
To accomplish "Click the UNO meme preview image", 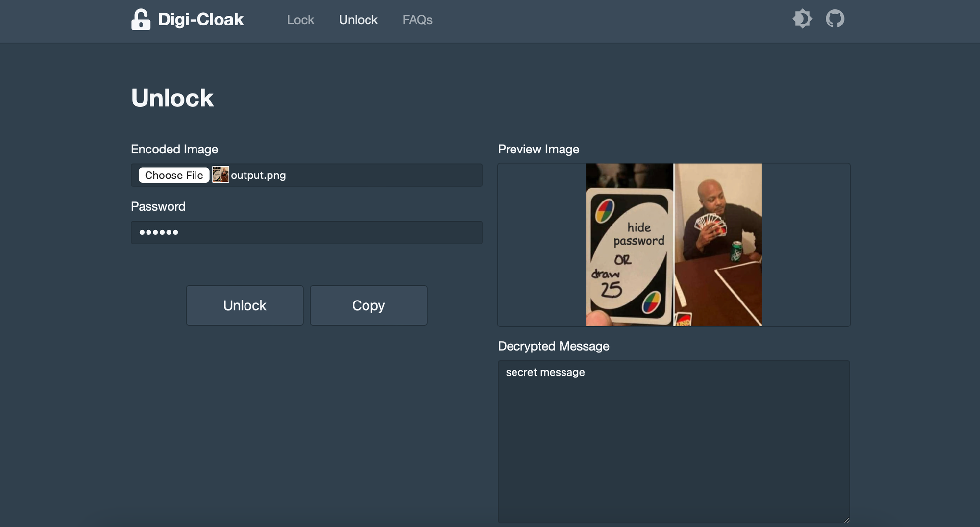I will tap(674, 245).
